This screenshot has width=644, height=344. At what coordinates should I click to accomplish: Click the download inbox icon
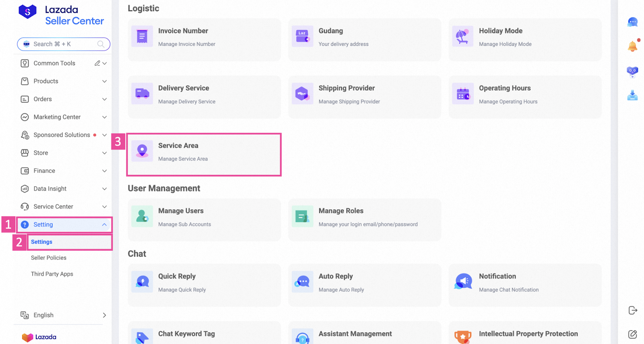[x=632, y=95]
